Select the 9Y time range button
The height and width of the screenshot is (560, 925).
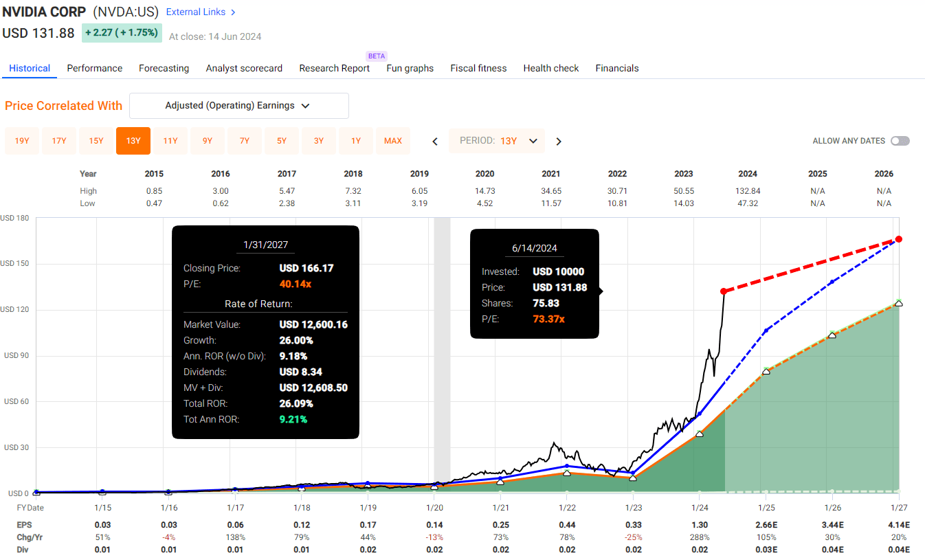(x=208, y=141)
